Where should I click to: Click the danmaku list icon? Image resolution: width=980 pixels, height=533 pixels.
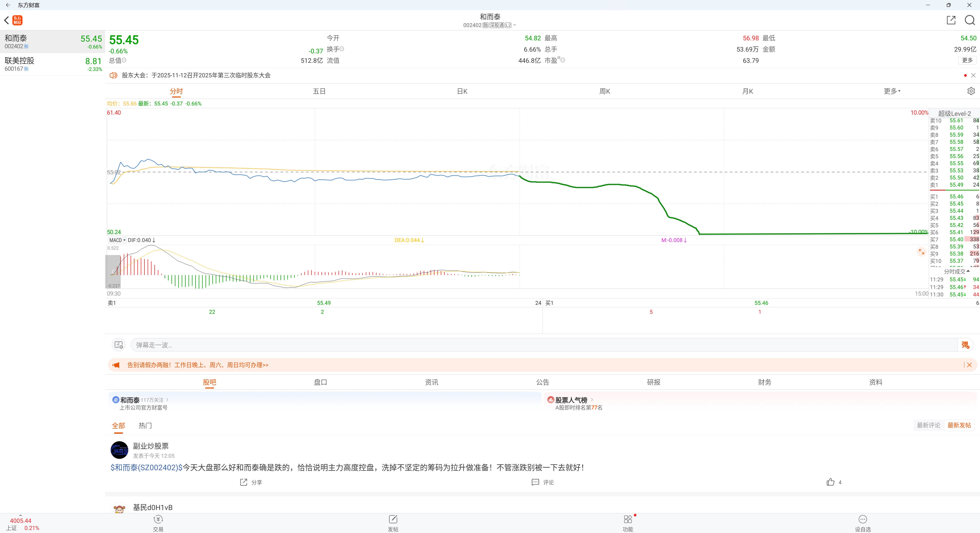(x=119, y=345)
